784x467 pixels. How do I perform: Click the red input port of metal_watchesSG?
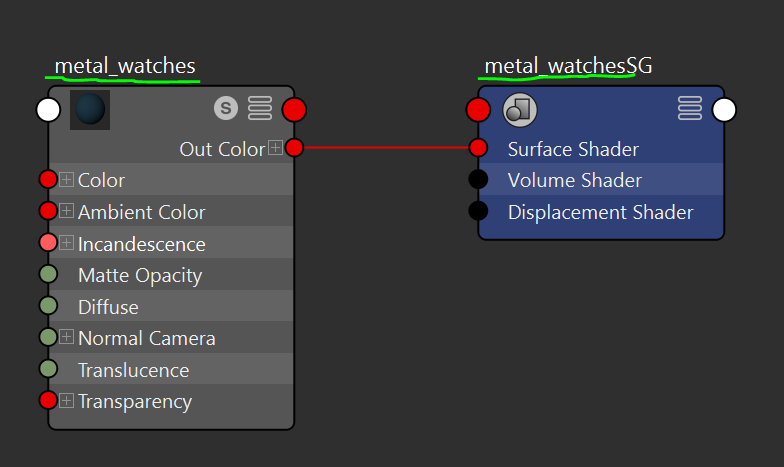478,109
